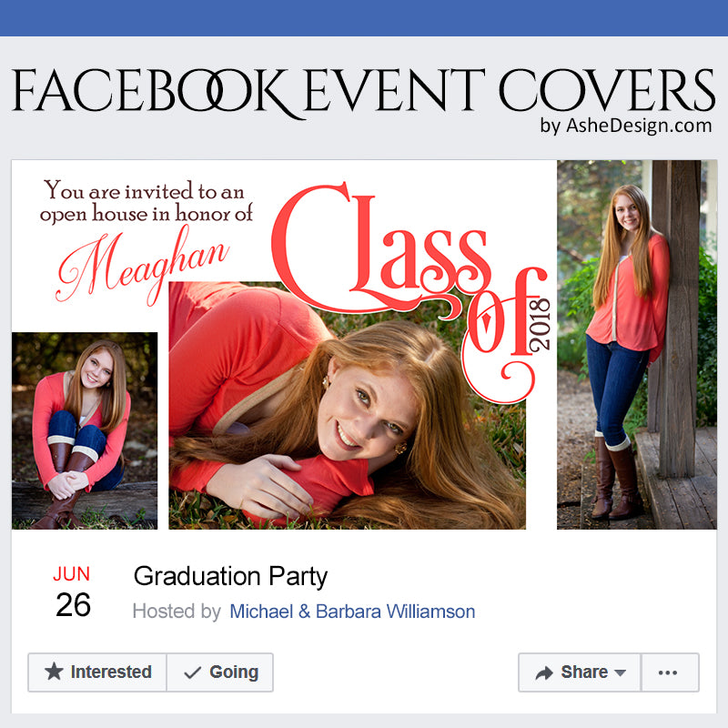
Task: Click the Share arrow icon
Action: pyautogui.click(x=544, y=672)
